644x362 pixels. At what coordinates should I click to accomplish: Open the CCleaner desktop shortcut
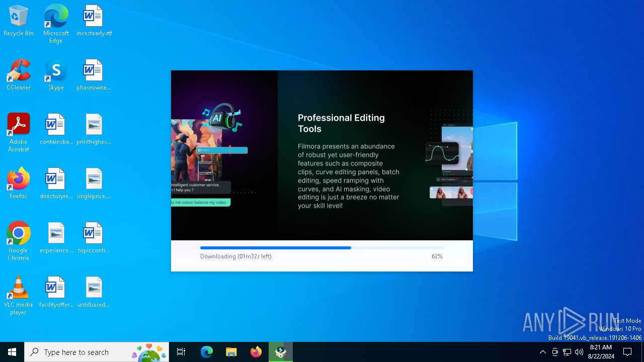click(19, 75)
